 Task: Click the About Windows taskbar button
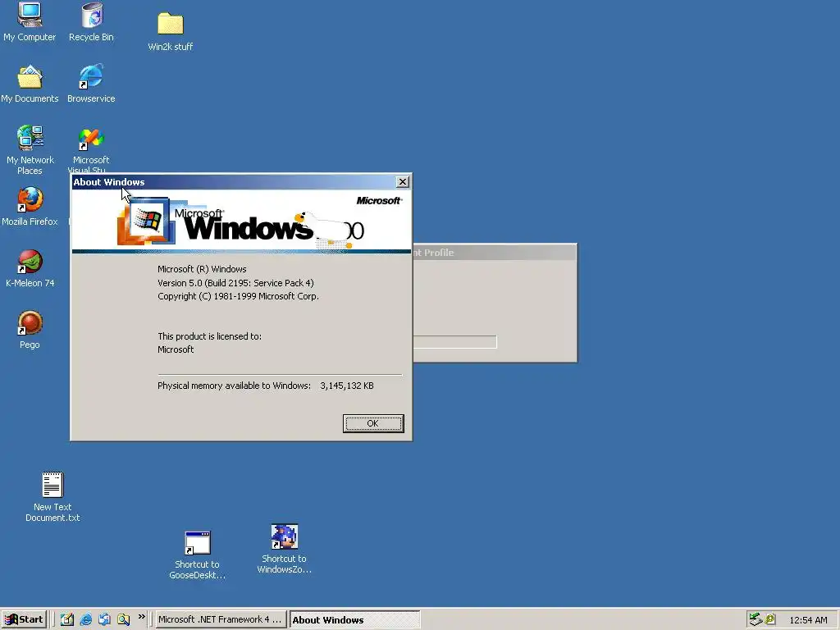[354, 620]
